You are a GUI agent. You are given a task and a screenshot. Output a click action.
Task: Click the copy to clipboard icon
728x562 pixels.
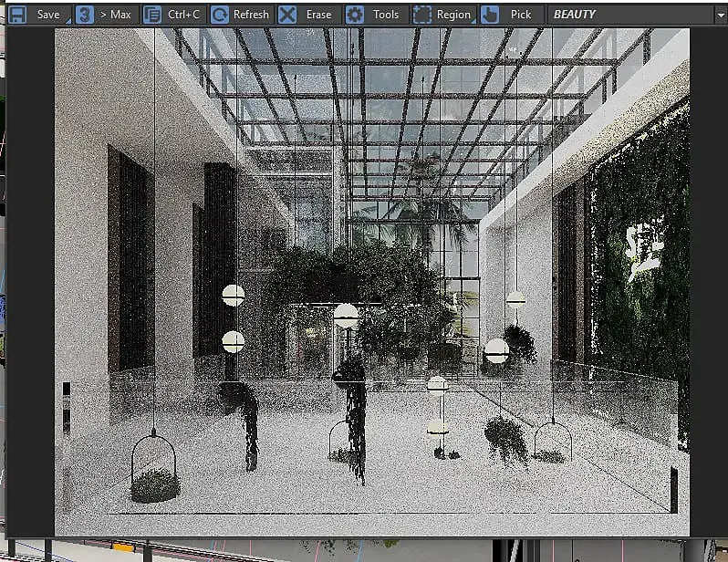[152, 15]
